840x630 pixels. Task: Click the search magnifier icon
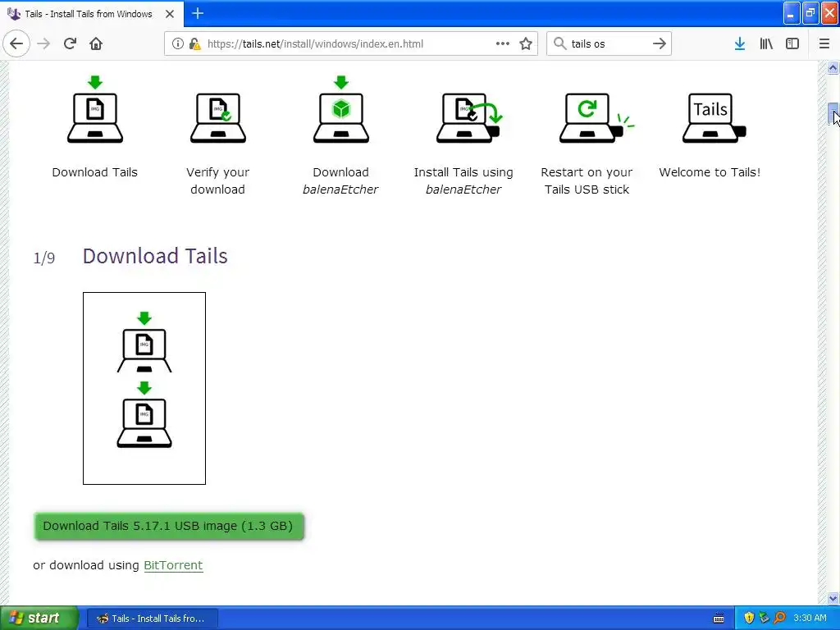(x=559, y=43)
